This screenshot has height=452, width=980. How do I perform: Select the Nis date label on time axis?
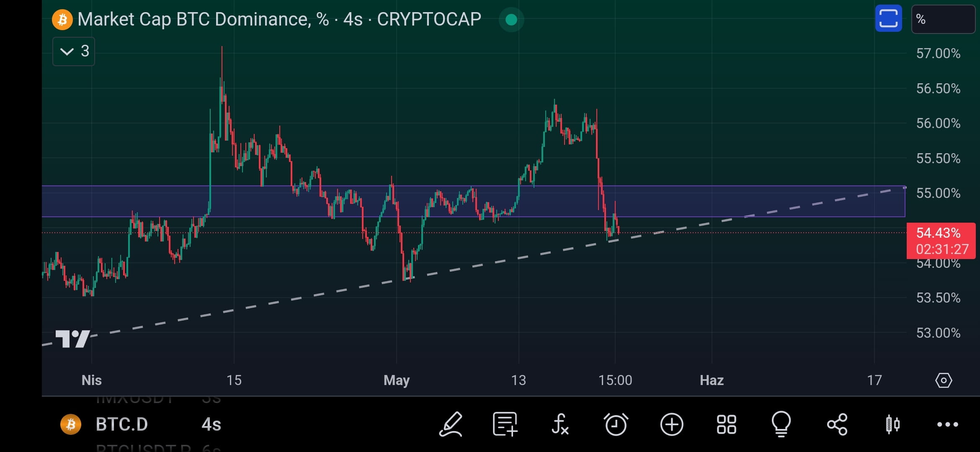92,380
